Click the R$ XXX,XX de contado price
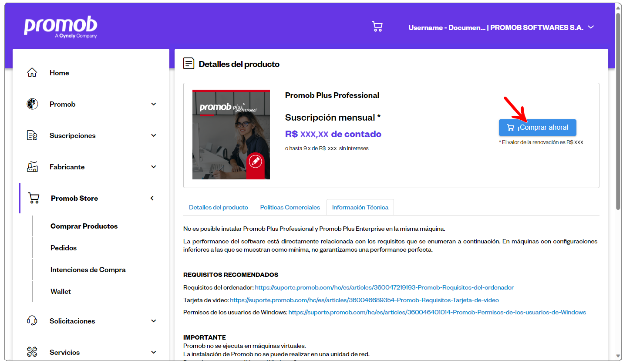 (333, 134)
